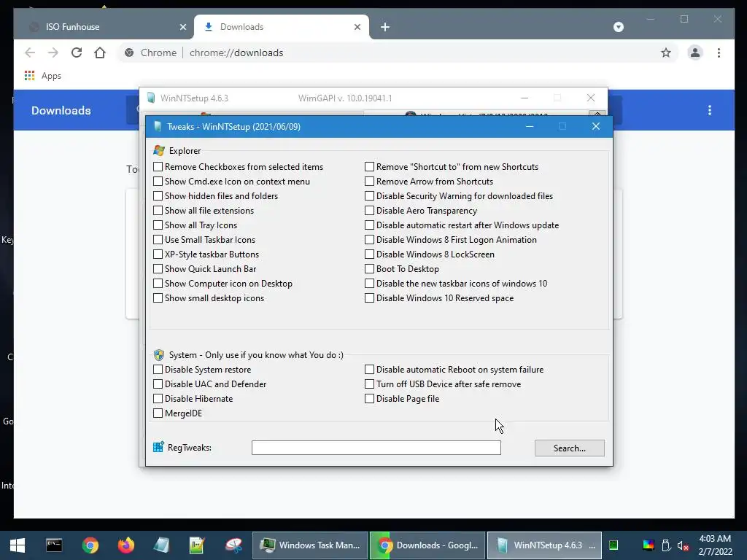747x560 pixels.
Task: Check Disable Aero Transparency
Action: point(421,211)
